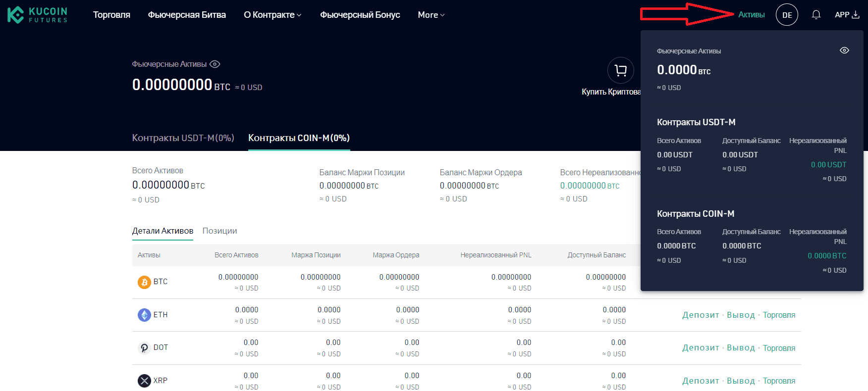Click Депозит link in ETH row
Viewport: 868px width, 391px height.
[x=701, y=315]
